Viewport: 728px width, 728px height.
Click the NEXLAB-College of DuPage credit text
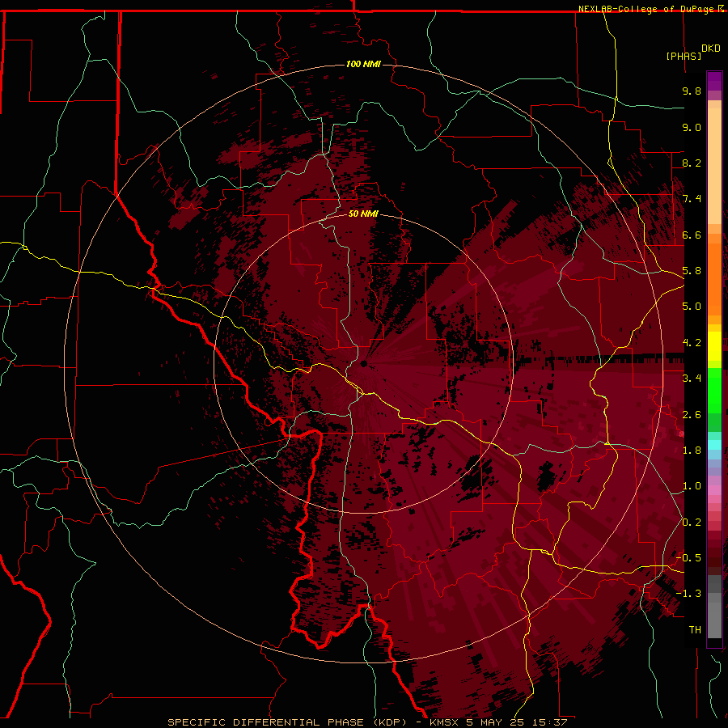645,9
